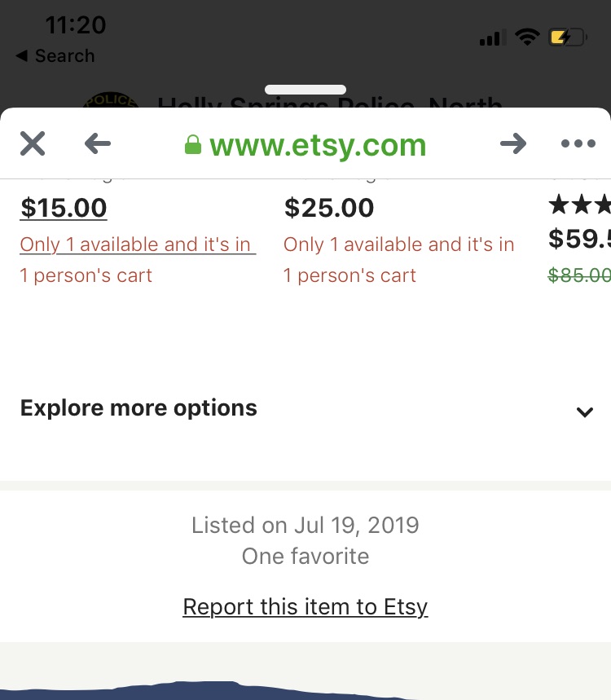Screen dimensions: 611x700
Task: Click Report this item to Etsy
Action: pyautogui.click(x=305, y=607)
